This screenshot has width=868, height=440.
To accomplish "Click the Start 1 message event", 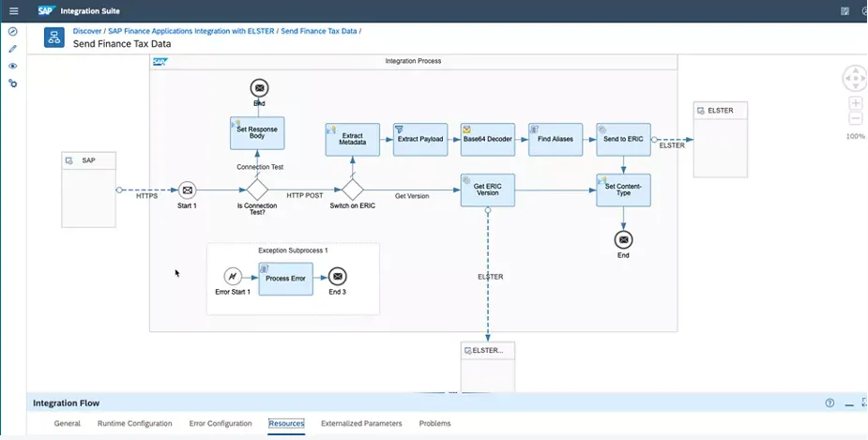I will click(187, 190).
